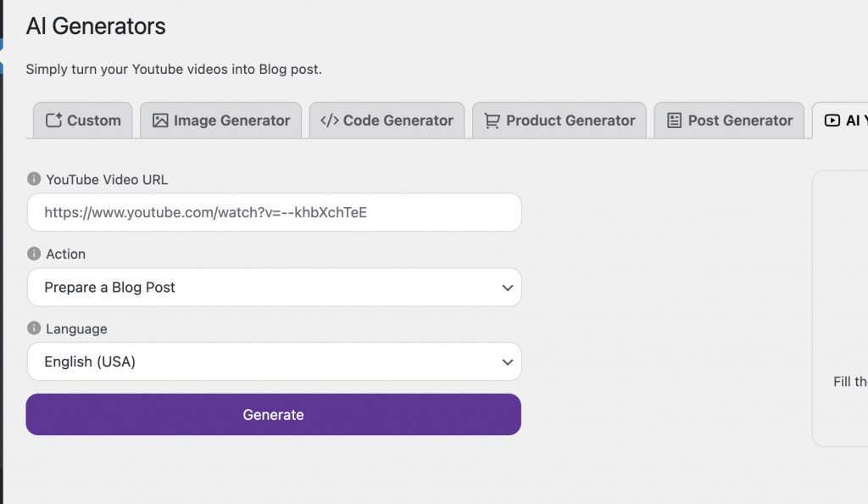Go to Post Generator tab

729,120
